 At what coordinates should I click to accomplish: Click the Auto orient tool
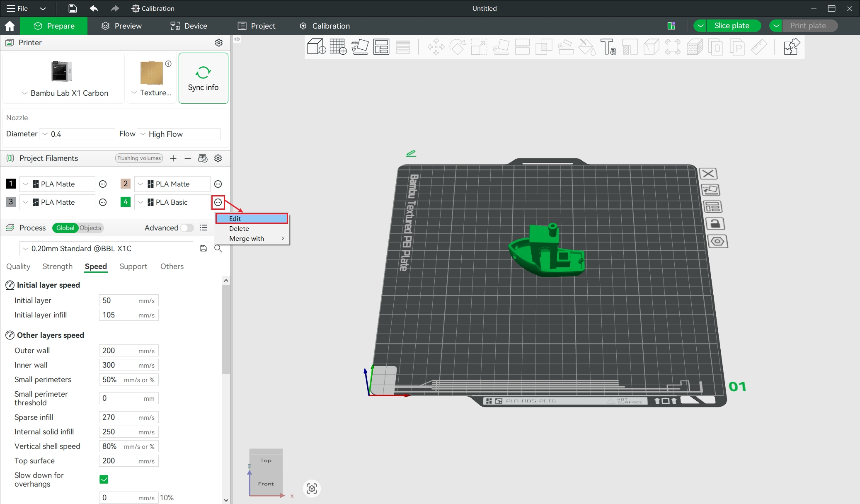[360, 47]
